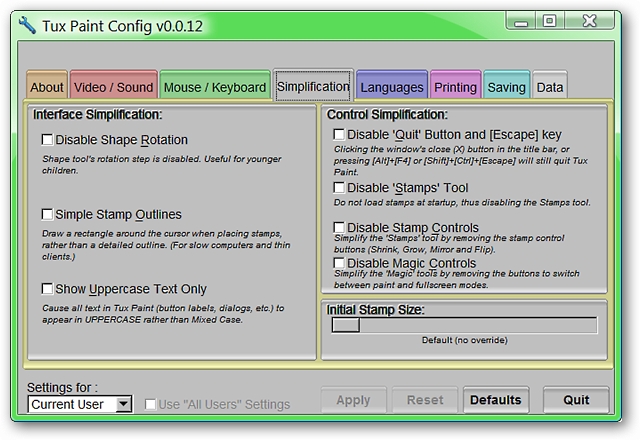Click the "Interface Simplification:" heading
The width and height of the screenshot is (640, 440).
point(98,114)
